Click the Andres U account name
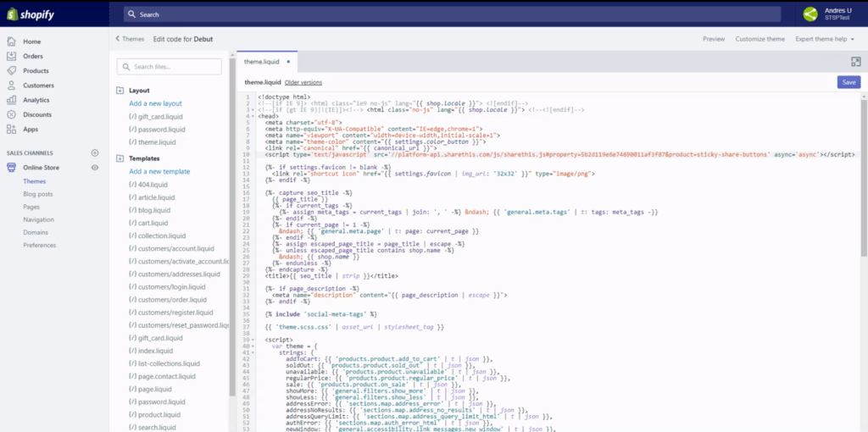868x432 pixels. point(838,10)
